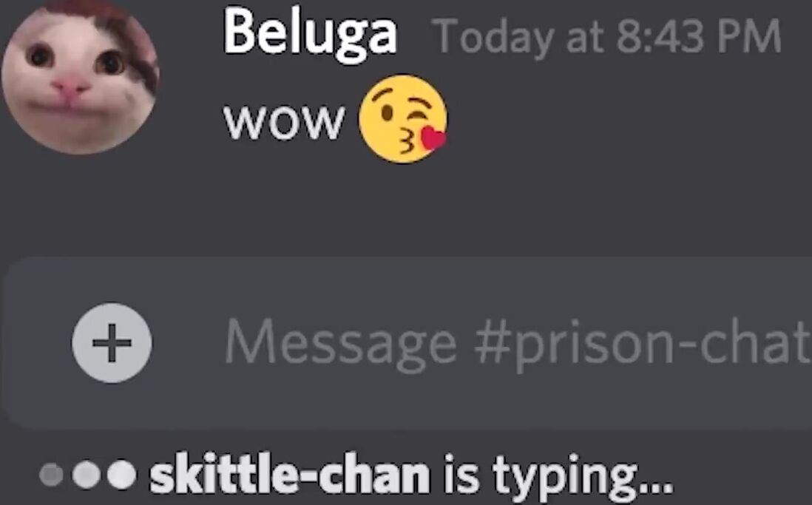
Task: Click the Today at 8:43 PM timestamp
Action: (x=607, y=36)
